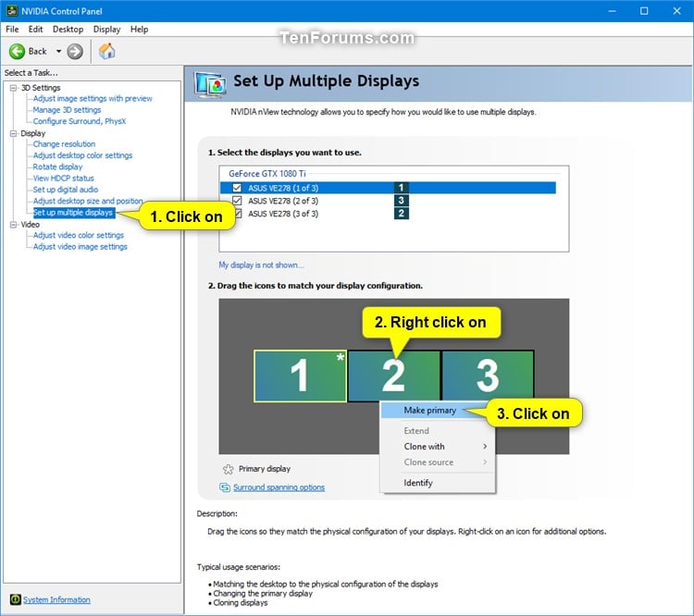
Task: Click the GeForce GTX 1080 Ti group label
Action: click(266, 174)
